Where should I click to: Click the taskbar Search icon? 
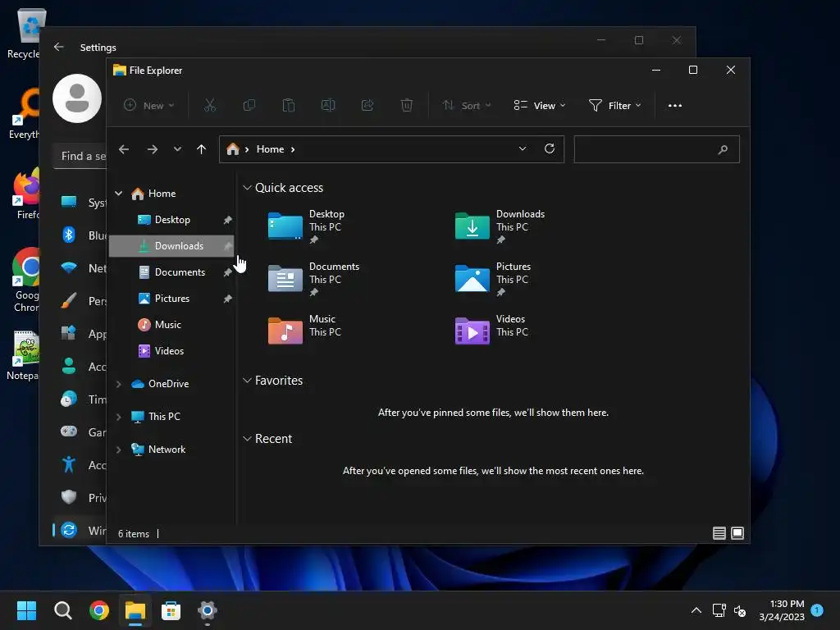pyautogui.click(x=63, y=610)
